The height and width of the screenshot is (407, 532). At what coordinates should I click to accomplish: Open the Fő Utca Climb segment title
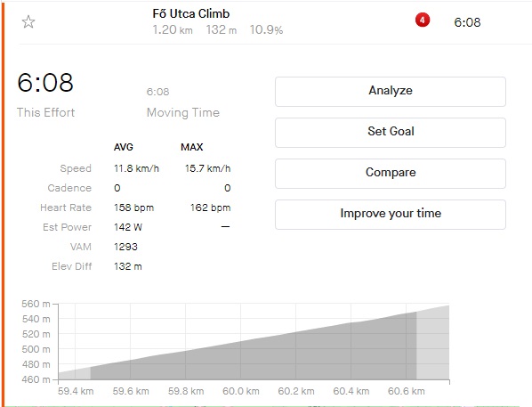click(191, 13)
